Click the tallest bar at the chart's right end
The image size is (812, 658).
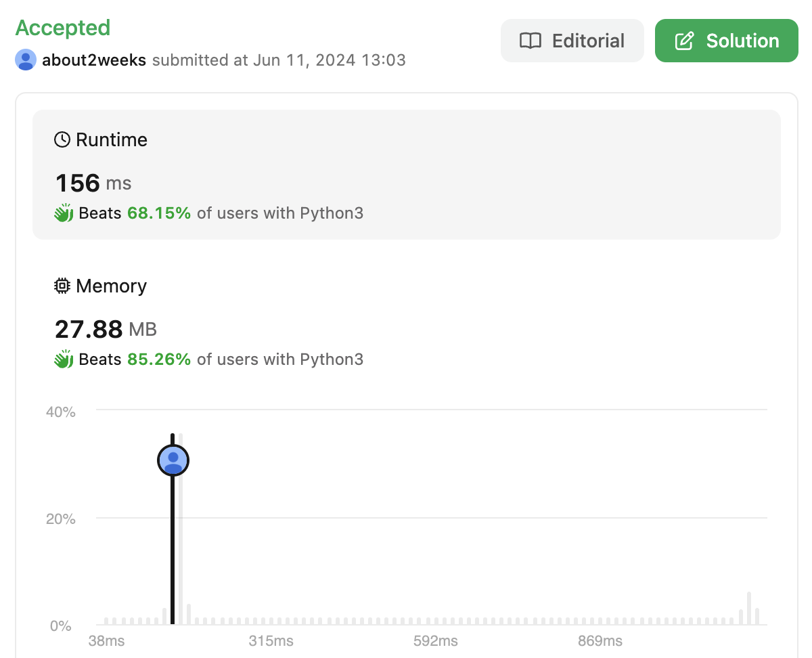pyautogui.click(x=749, y=608)
